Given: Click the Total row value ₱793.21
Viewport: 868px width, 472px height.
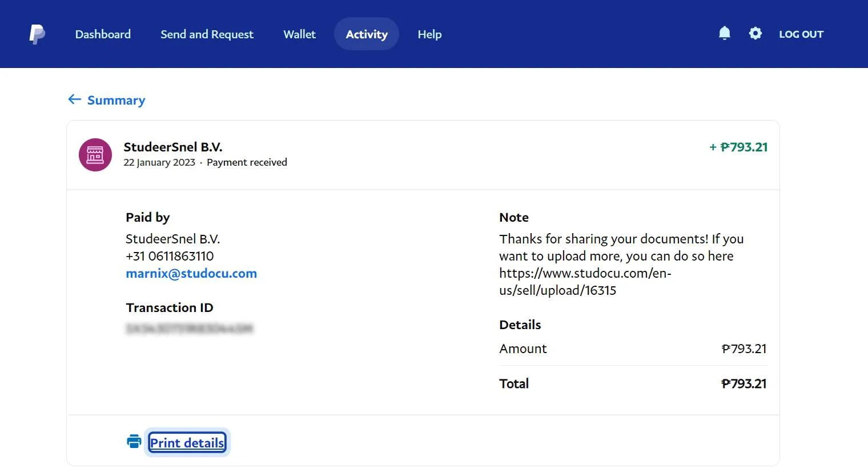Looking at the screenshot, I should (744, 383).
